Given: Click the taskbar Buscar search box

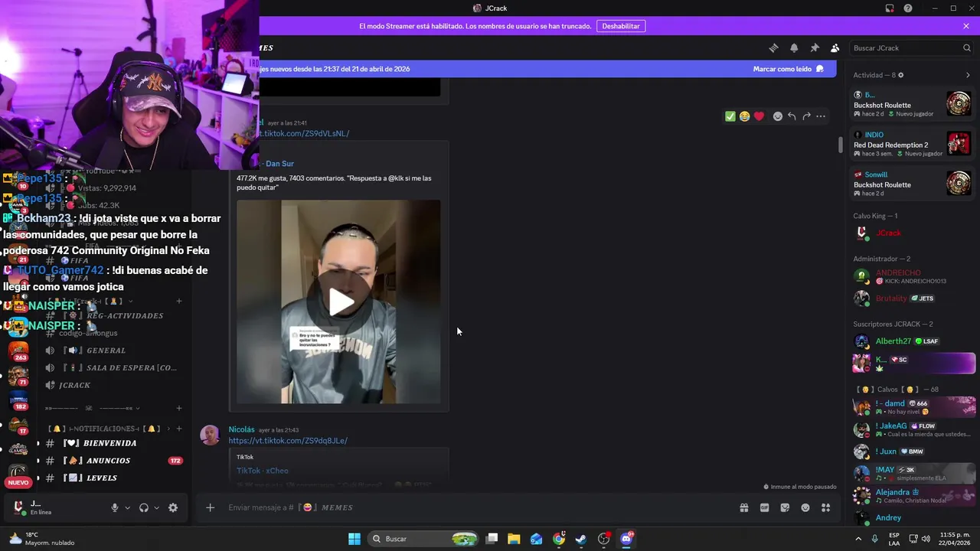Looking at the screenshot, I should coord(422,539).
